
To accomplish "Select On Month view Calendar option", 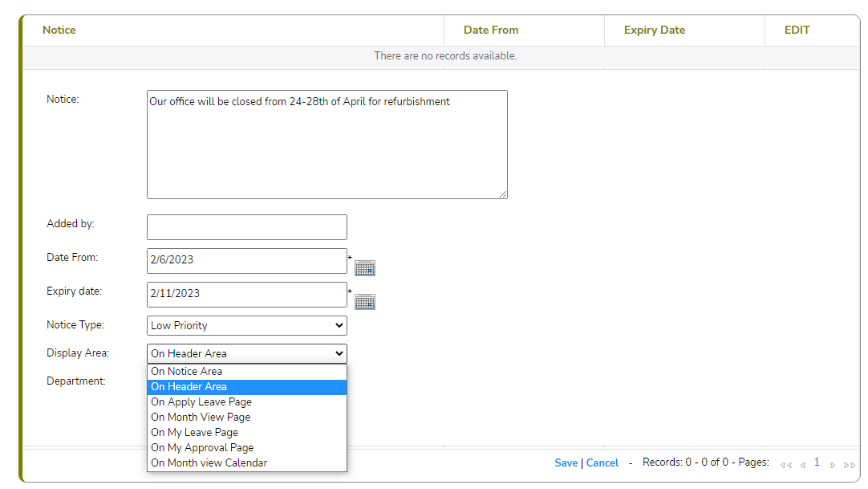I will (x=247, y=463).
